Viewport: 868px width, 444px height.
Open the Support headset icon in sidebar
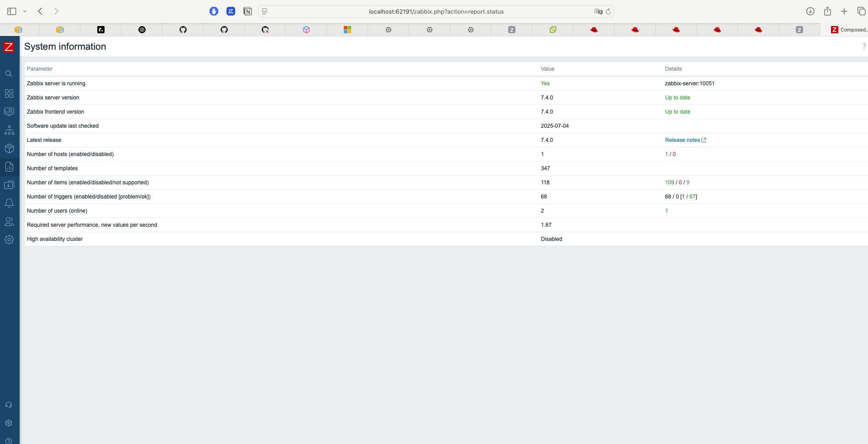click(x=9, y=405)
